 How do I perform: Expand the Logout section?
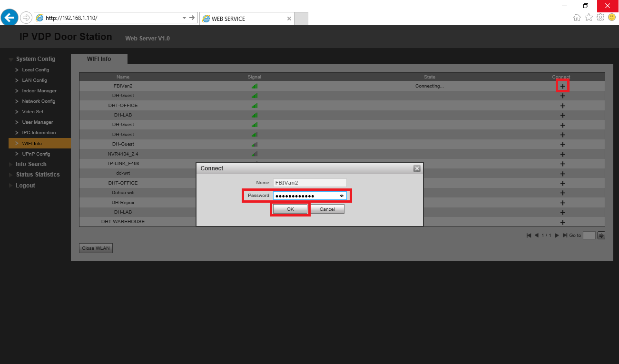11,186
